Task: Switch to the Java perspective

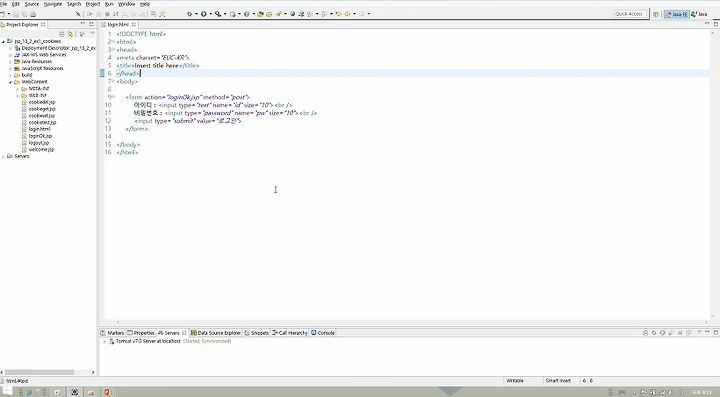Action: click(x=699, y=14)
